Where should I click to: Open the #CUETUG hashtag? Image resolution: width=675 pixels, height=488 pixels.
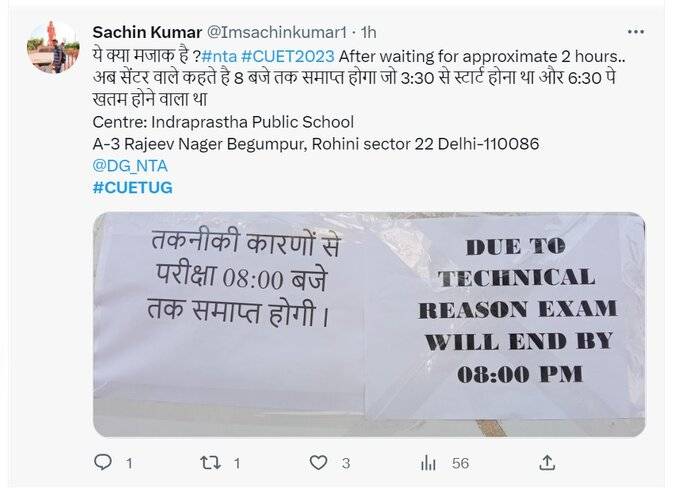pyautogui.click(x=133, y=188)
